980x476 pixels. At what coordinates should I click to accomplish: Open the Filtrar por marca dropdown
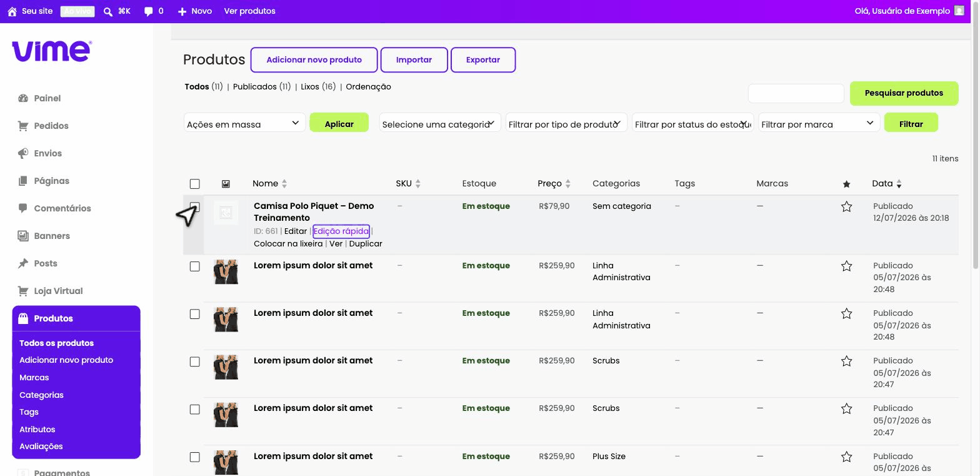tap(819, 123)
